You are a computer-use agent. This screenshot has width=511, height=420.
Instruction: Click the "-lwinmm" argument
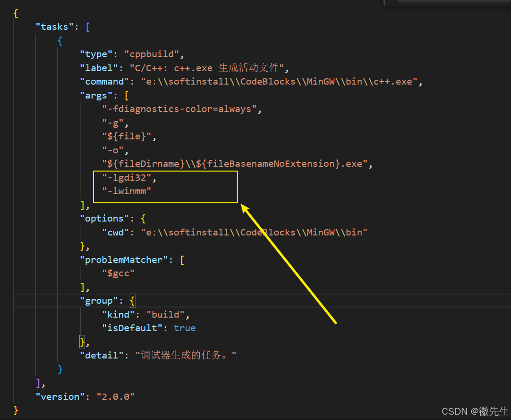(127, 191)
